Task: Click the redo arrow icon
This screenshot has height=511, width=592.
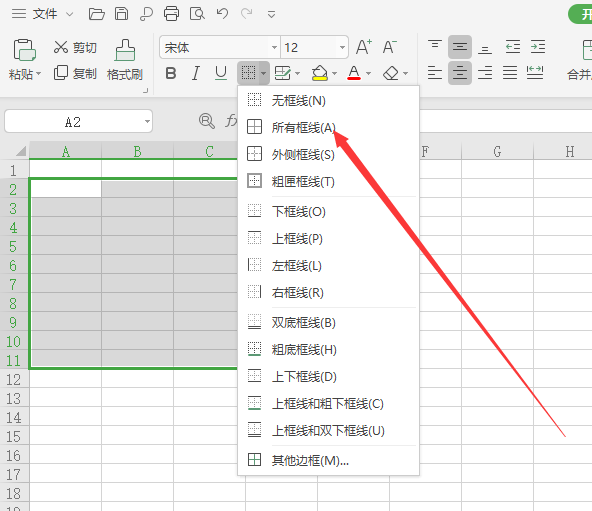Action: [x=247, y=14]
